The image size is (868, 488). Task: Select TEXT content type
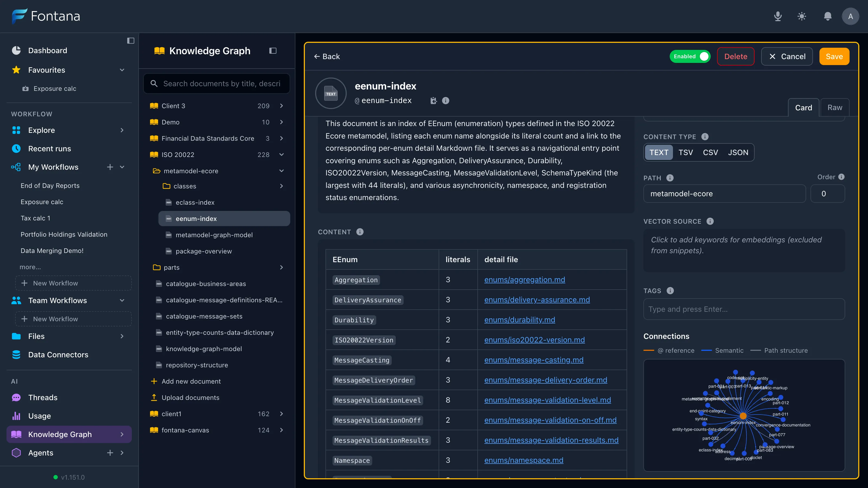(x=659, y=153)
